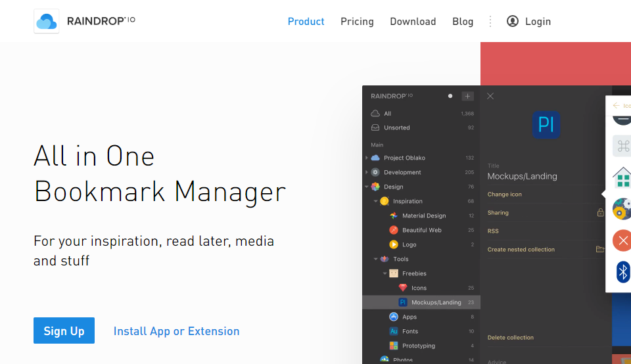Click the Development gear icon
This screenshot has height=364, width=631.
coord(375,172)
